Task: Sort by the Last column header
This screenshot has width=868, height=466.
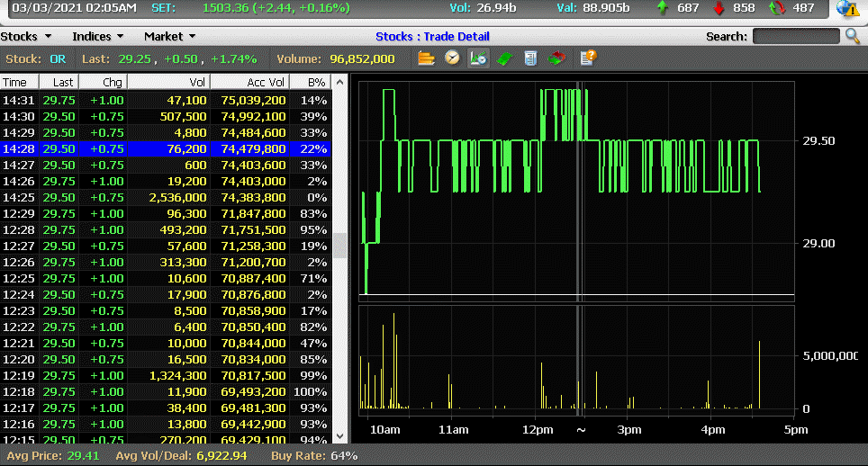Action: click(x=59, y=83)
